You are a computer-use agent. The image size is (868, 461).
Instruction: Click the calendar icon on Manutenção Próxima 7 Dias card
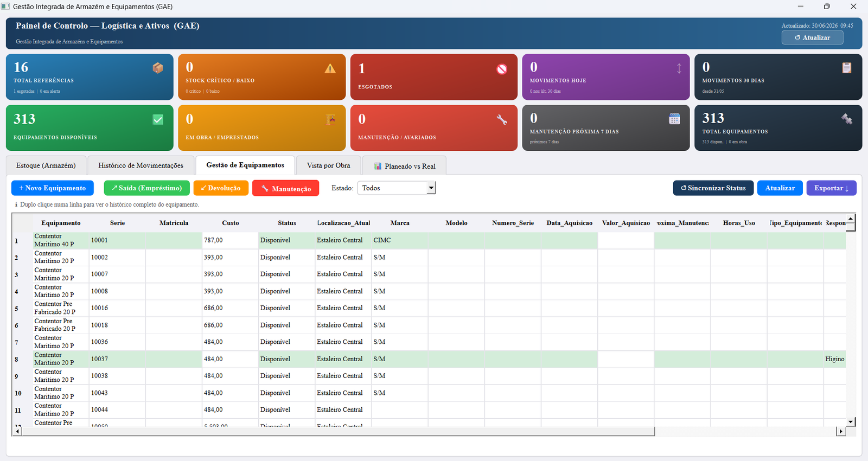coord(674,119)
